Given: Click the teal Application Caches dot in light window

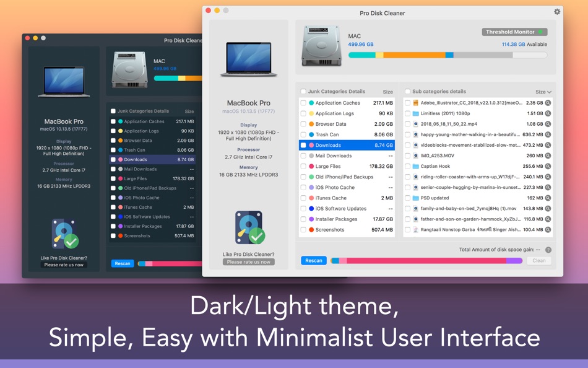Looking at the screenshot, I should click(311, 103).
